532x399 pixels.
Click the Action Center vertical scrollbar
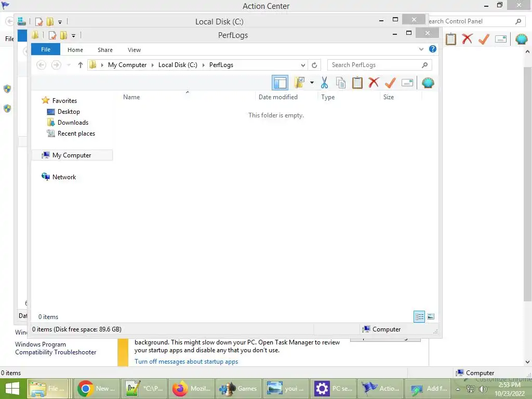pos(527,184)
